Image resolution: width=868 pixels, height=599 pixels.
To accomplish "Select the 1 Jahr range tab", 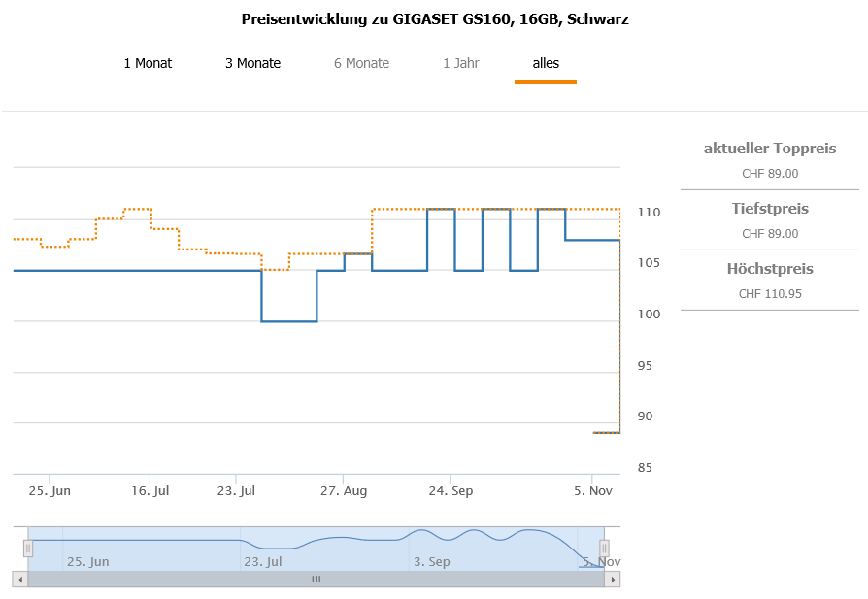I will click(460, 64).
